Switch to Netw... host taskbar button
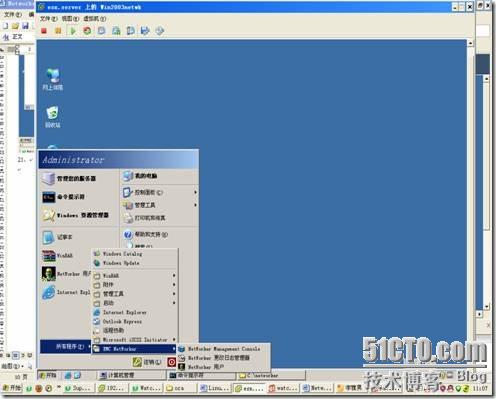The height and width of the screenshot is (399, 496). [316, 388]
